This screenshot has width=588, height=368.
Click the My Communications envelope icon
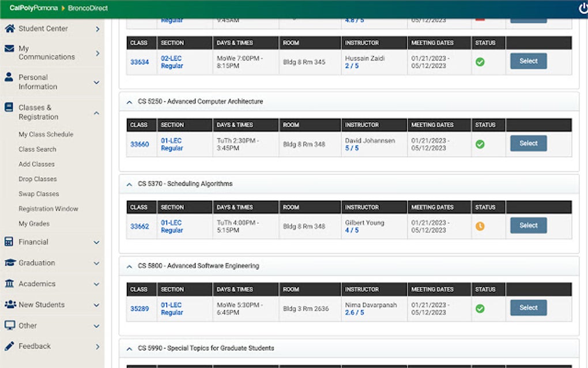coord(9,48)
